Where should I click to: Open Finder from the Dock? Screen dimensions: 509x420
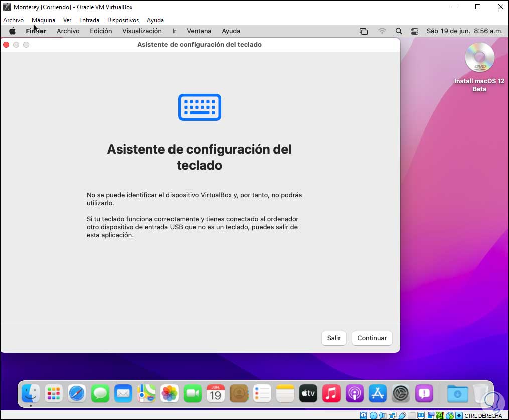[31, 393]
